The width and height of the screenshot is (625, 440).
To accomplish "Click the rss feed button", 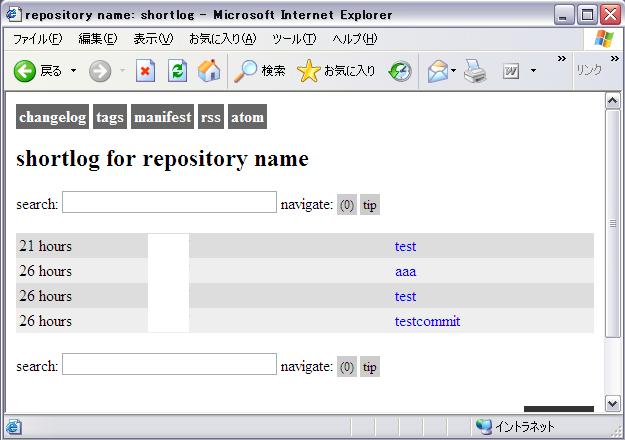I will tap(211, 117).
